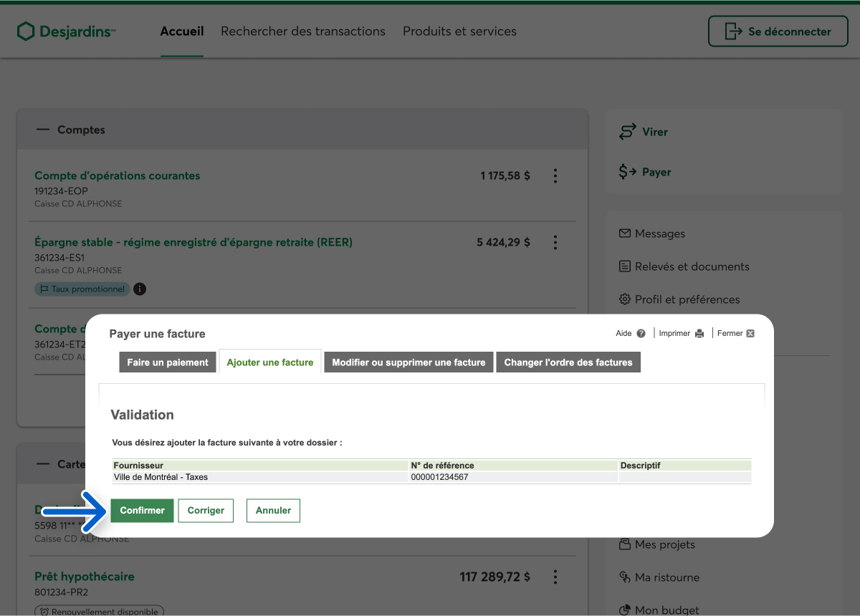Switch to Faire un paiement tab
This screenshot has height=616, width=860.
point(168,362)
